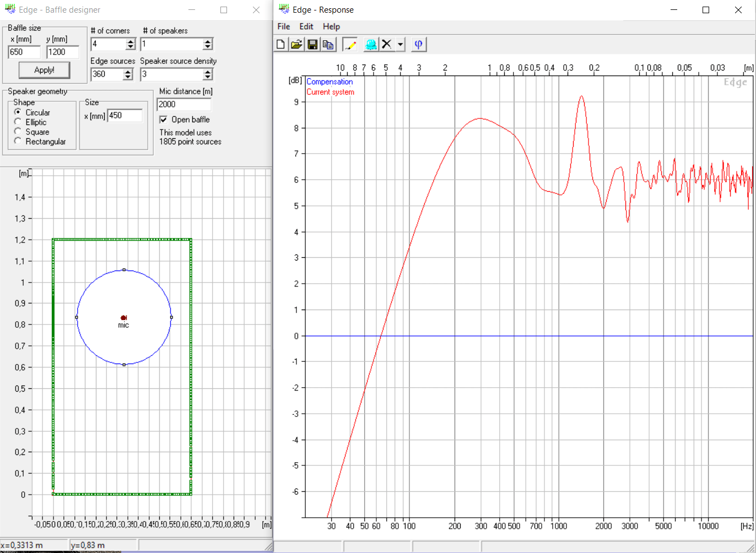This screenshot has width=756, height=553.
Task: Click the right handle of the speaker circle
Action: (x=171, y=317)
